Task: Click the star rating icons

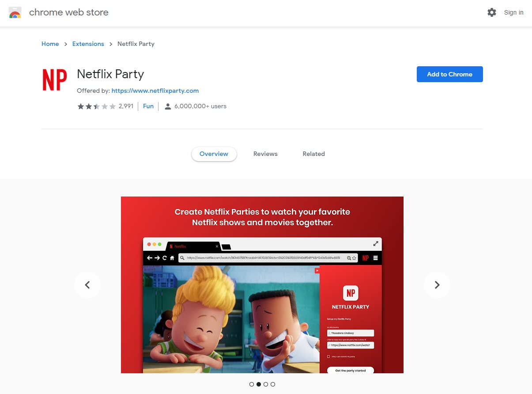Action: [97, 106]
